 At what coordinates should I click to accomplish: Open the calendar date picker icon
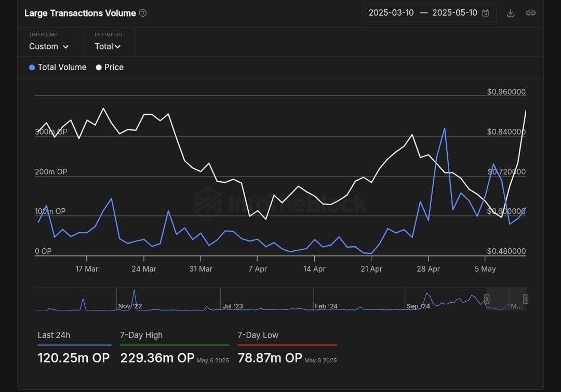[x=486, y=13]
